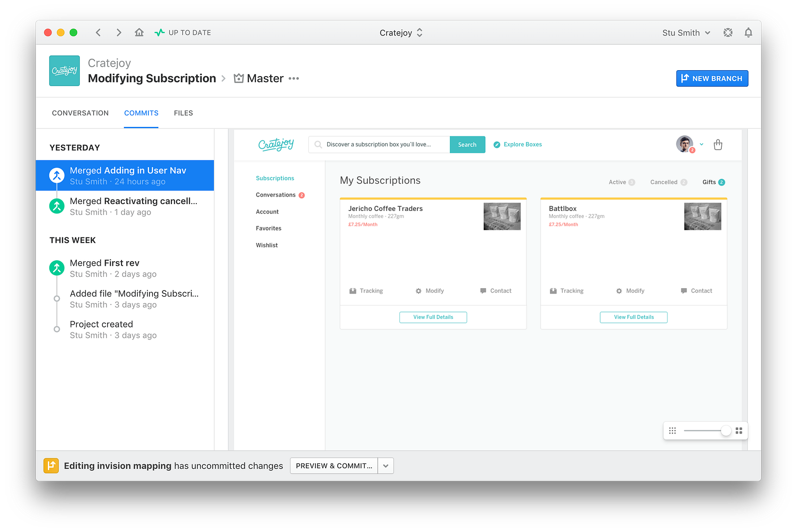Viewport: 797px width, 532px height.
Task: Click the Cratejoy logo in the preview
Action: (x=276, y=144)
